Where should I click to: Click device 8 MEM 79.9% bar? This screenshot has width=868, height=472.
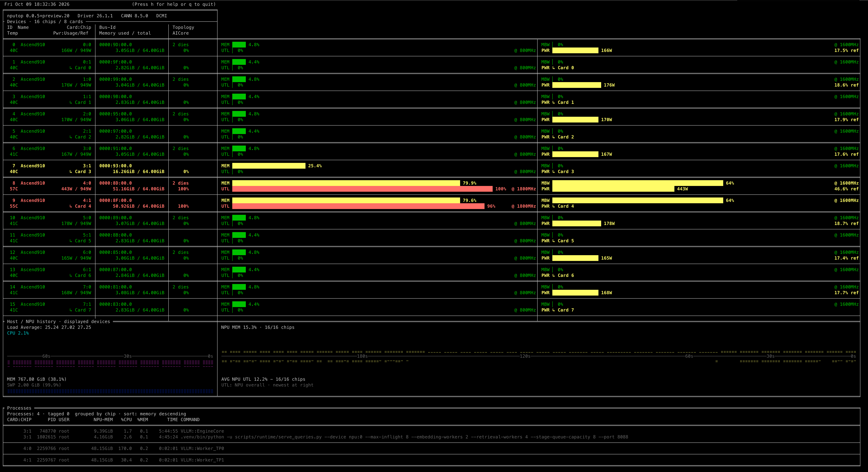pyautogui.click(x=346, y=183)
